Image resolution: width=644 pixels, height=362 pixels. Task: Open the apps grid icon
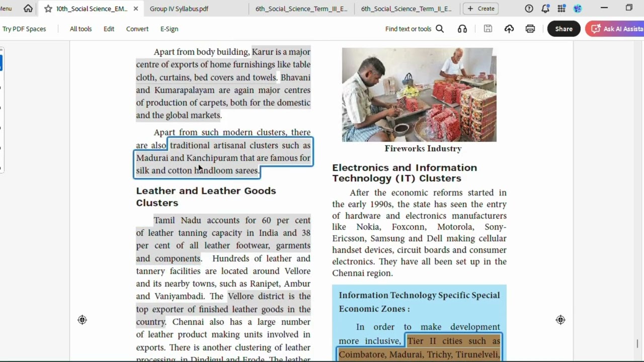point(561,9)
